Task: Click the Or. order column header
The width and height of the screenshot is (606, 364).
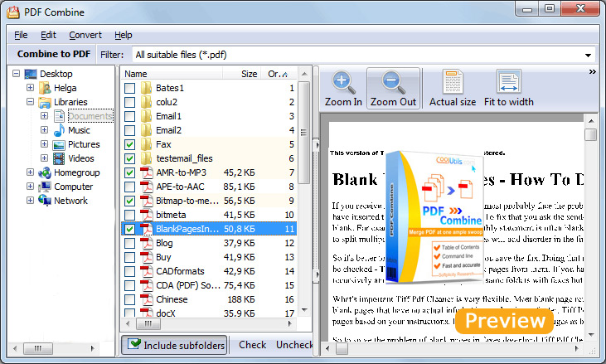Action: (278, 74)
